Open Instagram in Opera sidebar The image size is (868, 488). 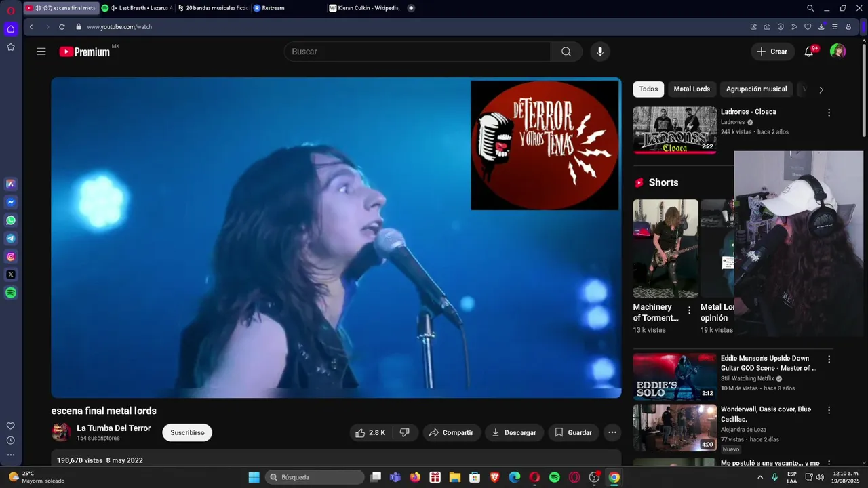pyautogui.click(x=10, y=257)
